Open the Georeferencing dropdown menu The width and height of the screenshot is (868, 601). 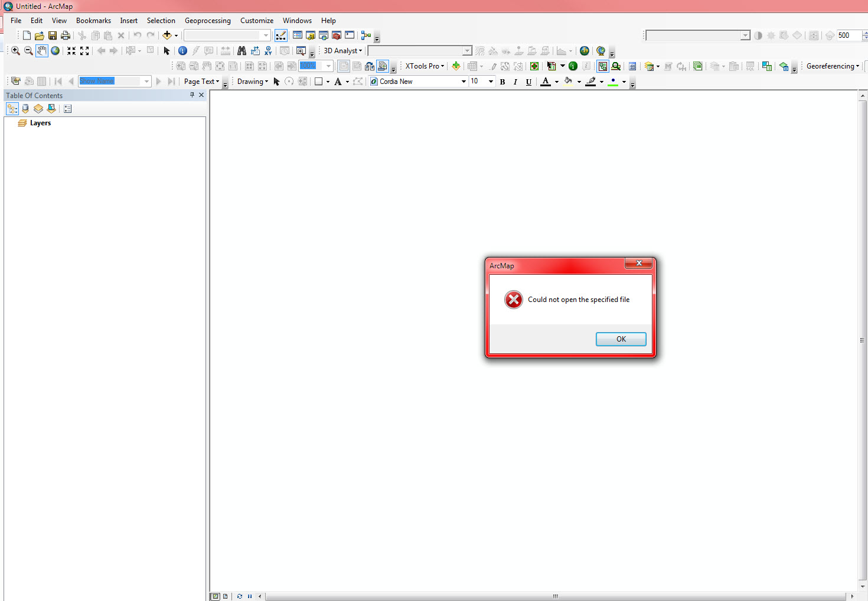click(833, 66)
